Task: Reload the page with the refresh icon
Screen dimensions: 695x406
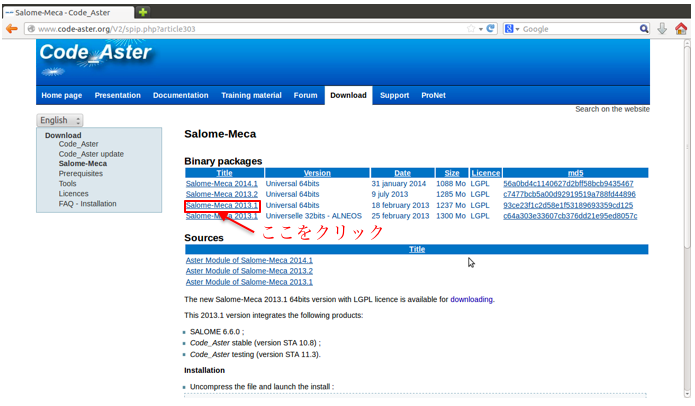Action: 491,29
